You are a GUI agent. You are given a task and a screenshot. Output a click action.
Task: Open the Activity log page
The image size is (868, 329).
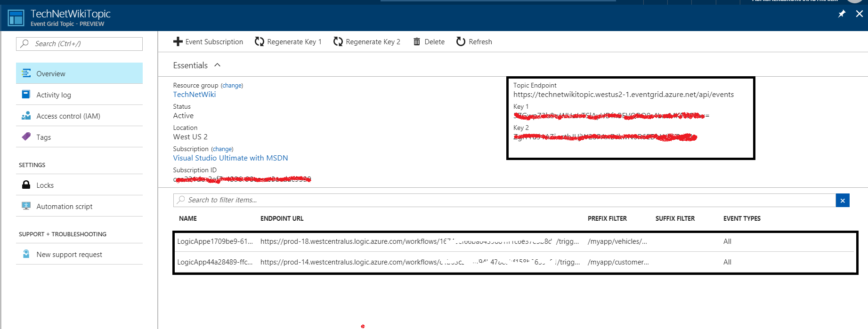[x=79, y=95]
